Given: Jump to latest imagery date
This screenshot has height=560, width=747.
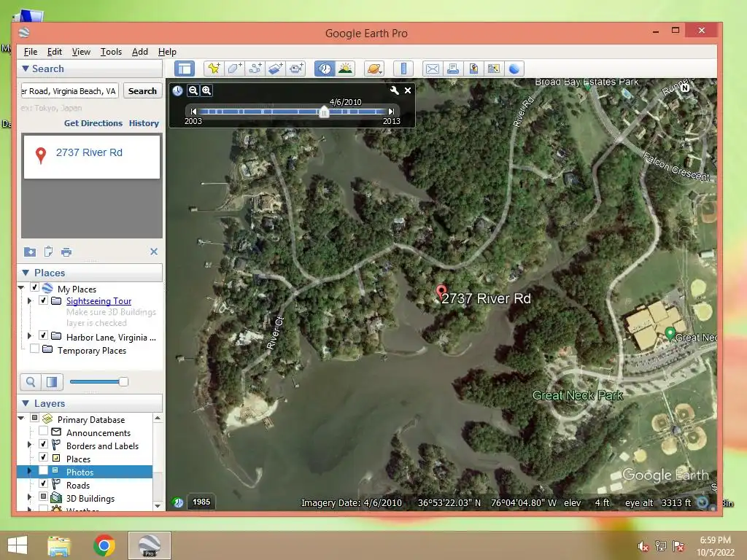Looking at the screenshot, I should pos(392,112).
